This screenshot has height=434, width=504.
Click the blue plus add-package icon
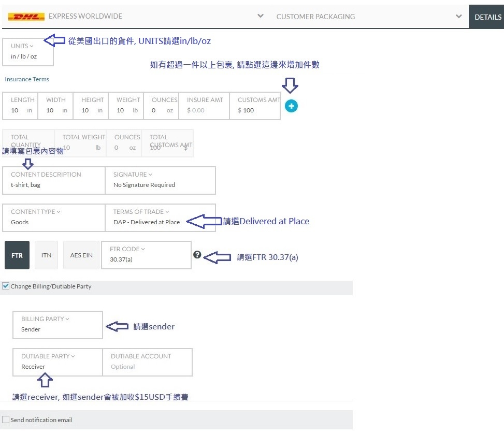click(x=291, y=106)
